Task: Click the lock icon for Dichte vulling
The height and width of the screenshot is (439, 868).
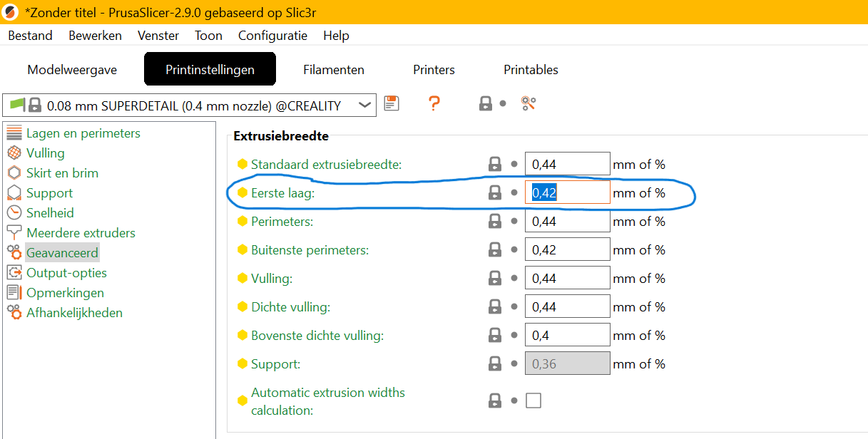Action: click(495, 306)
